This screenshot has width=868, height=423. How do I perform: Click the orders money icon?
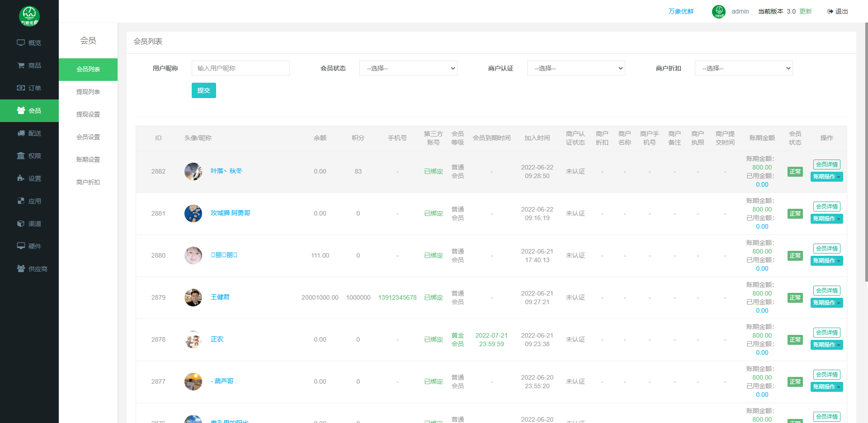[x=21, y=88]
